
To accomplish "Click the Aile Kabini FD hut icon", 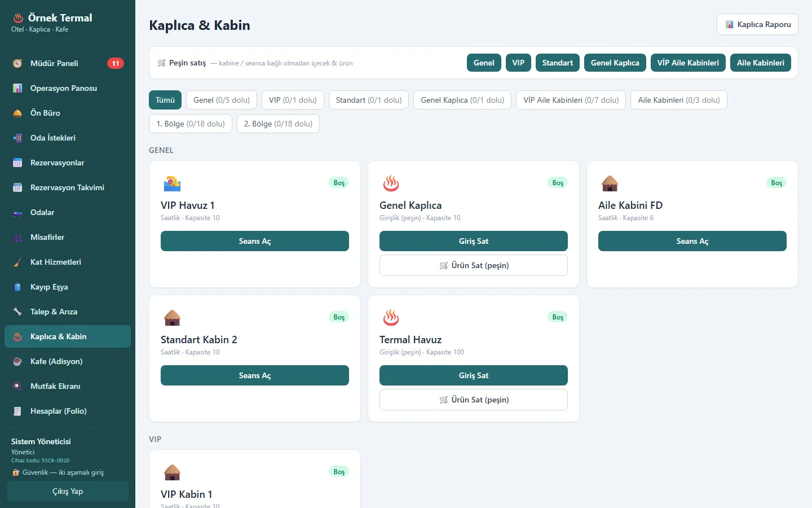I will pyautogui.click(x=610, y=183).
